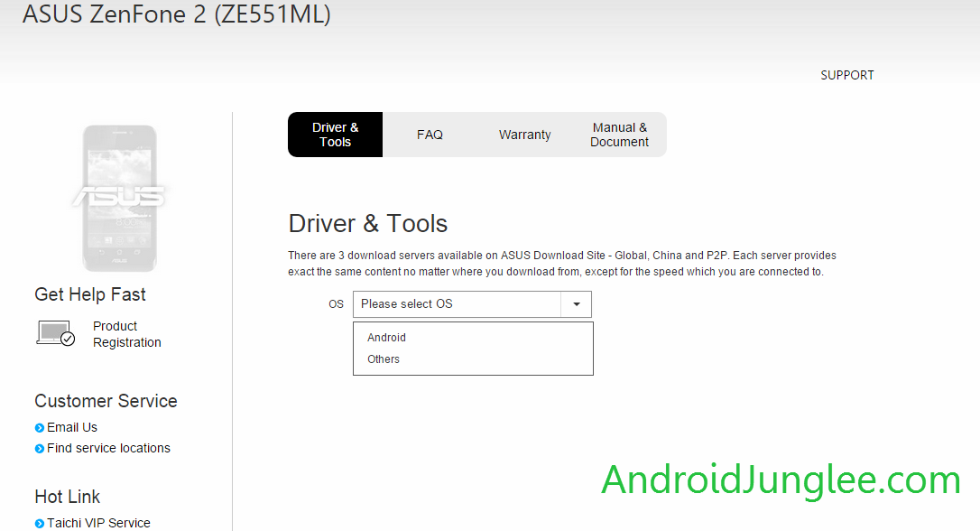Switch to the FAQ tab
Image resolution: width=980 pixels, height=531 pixels.
click(430, 135)
